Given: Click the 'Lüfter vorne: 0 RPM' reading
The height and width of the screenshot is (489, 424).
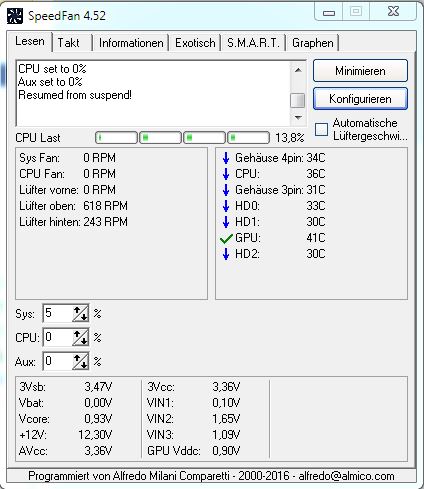Looking at the screenshot, I should coord(67,190).
